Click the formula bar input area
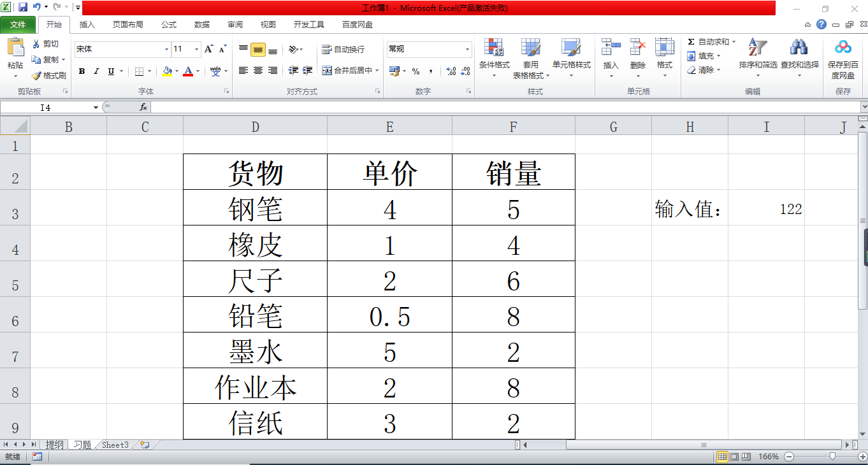Image resolution: width=868 pixels, height=465 pixels. 505,108
